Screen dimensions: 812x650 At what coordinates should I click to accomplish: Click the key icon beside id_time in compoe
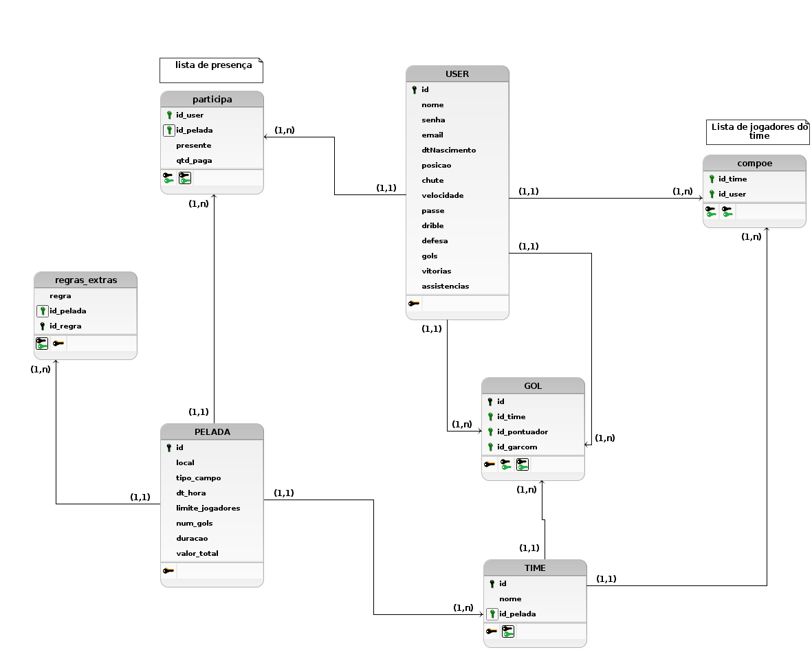click(x=712, y=179)
